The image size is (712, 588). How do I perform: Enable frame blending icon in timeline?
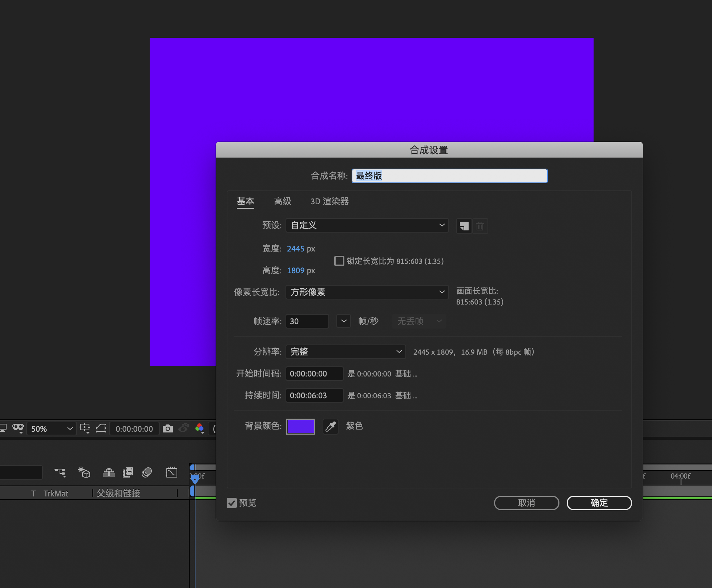(128, 472)
